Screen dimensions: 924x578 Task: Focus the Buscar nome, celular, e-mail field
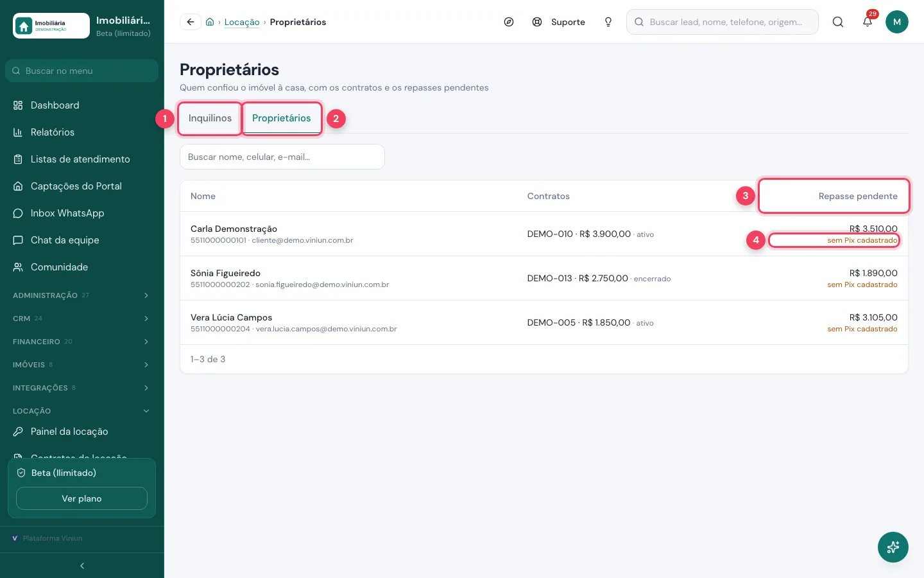click(282, 157)
